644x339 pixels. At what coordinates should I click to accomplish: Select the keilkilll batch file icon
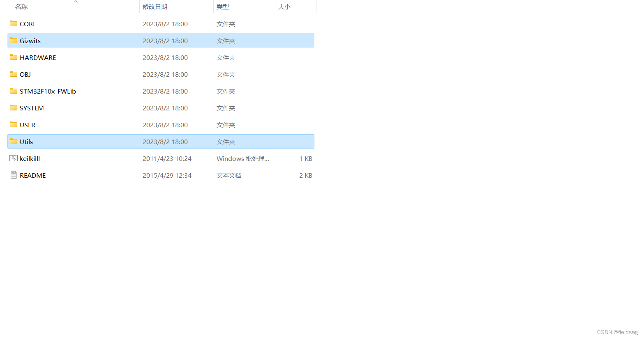(14, 158)
